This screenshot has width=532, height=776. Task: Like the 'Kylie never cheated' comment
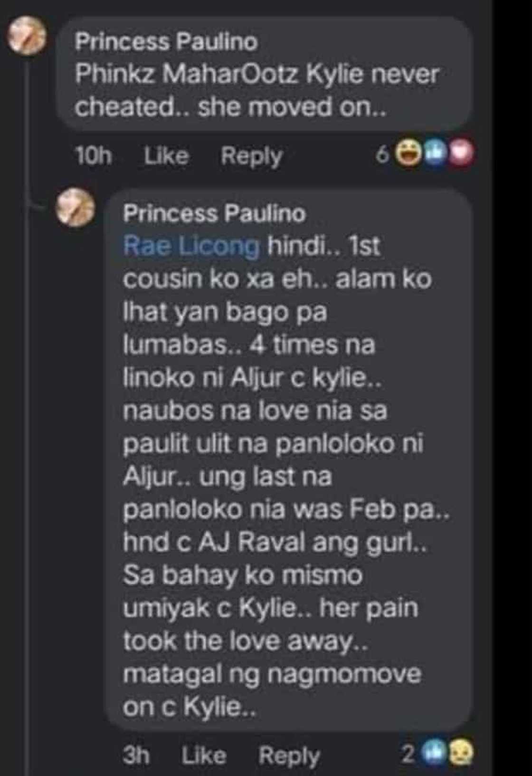tap(166, 155)
